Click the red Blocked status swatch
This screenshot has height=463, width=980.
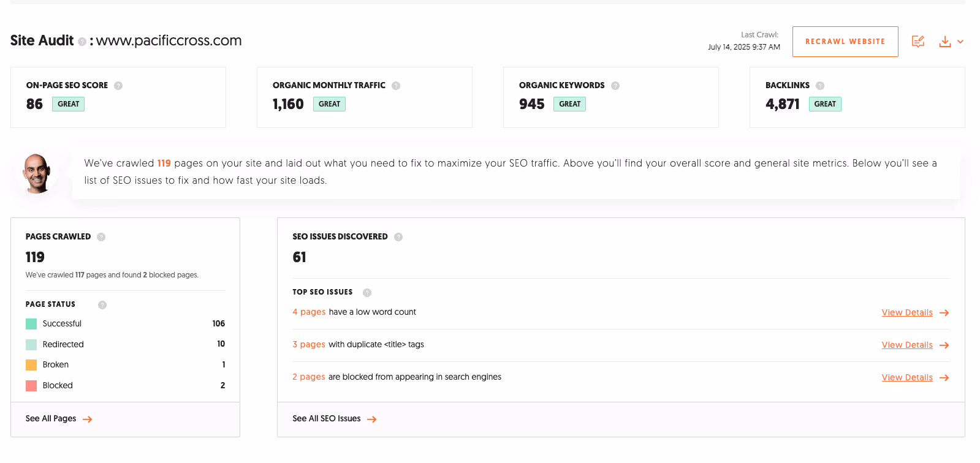(x=31, y=386)
